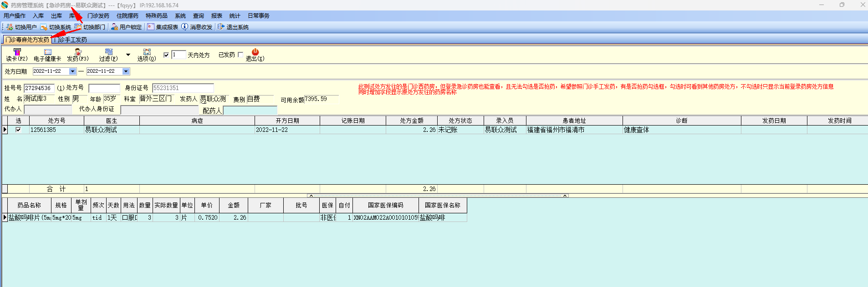Open the 出库 menu

coord(56,16)
